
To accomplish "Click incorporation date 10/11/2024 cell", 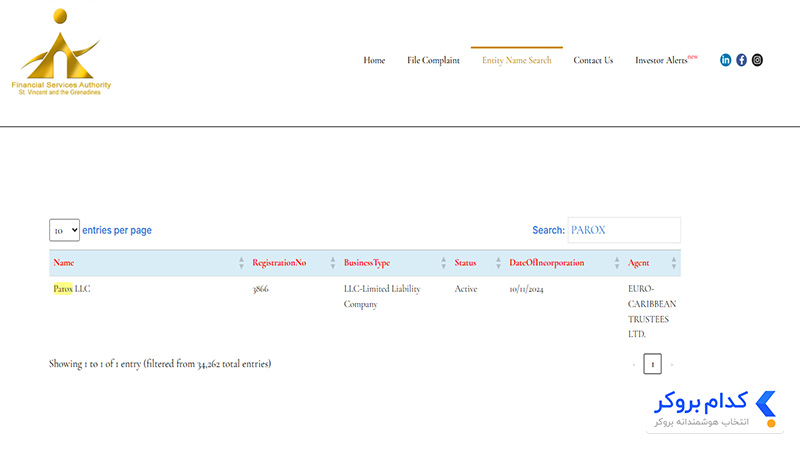I will pyautogui.click(x=526, y=289).
